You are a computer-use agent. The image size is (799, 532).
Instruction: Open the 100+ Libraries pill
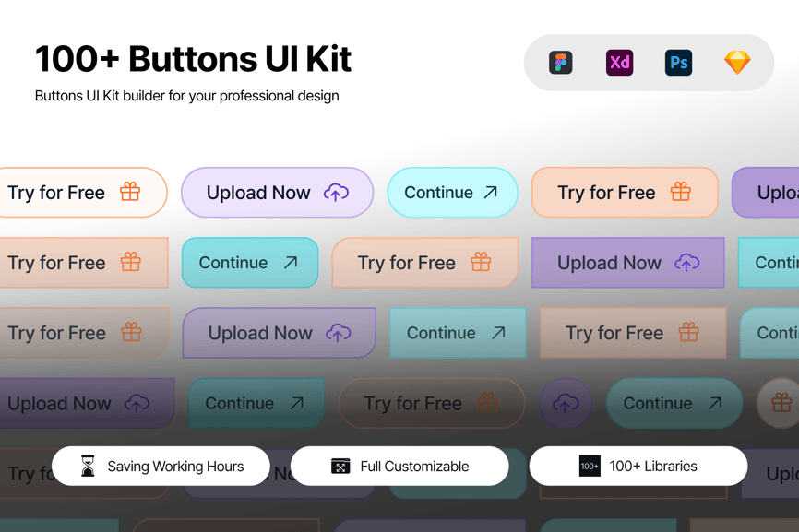(638, 467)
